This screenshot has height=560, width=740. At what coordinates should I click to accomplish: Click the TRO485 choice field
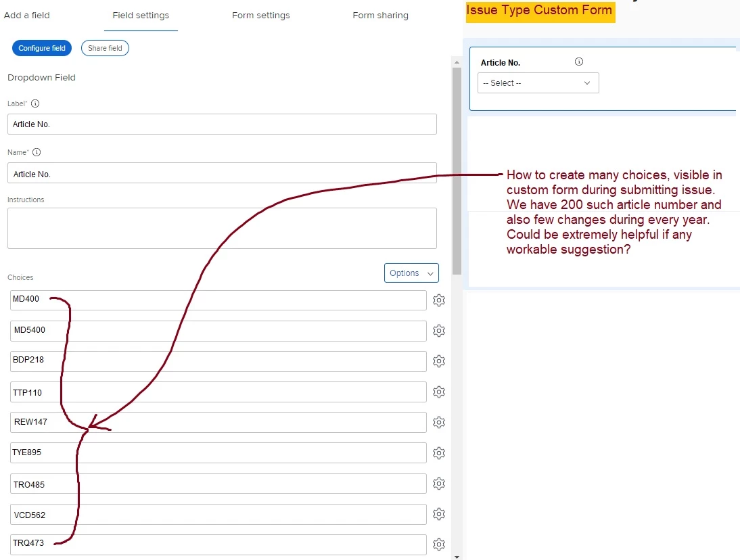pos(218,484)
